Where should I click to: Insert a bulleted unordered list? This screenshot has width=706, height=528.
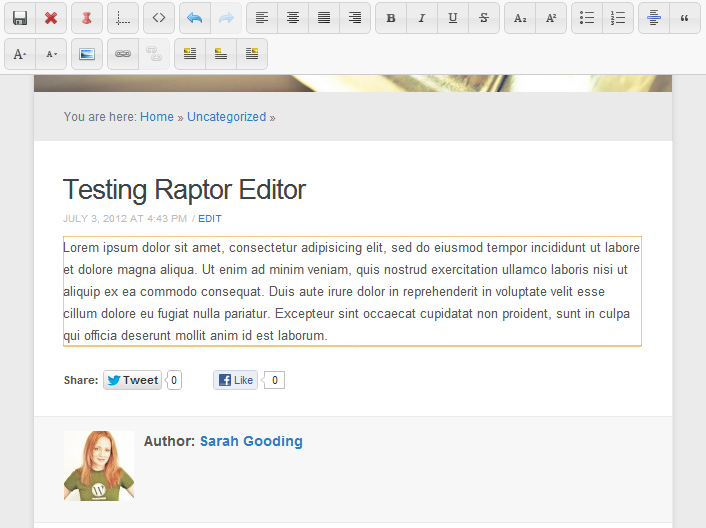coord(587,18)
